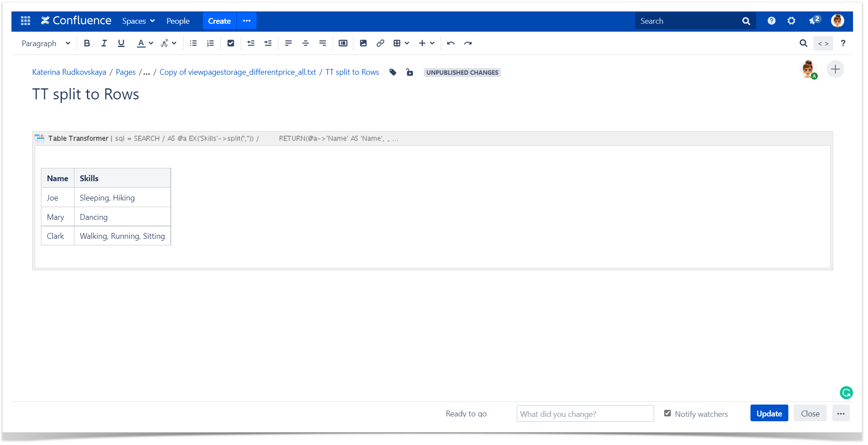
Task: Open page labels tag icon
Action: point(393,72)
